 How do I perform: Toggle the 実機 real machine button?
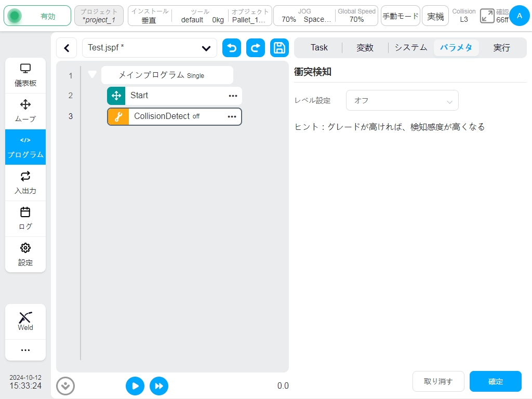point(435,16)
